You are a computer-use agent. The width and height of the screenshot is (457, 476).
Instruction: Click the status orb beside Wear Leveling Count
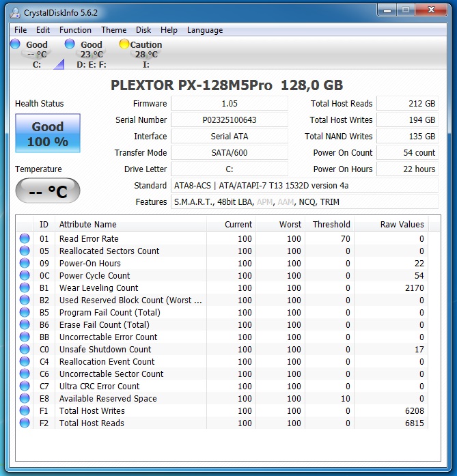(x=25, y=288)
